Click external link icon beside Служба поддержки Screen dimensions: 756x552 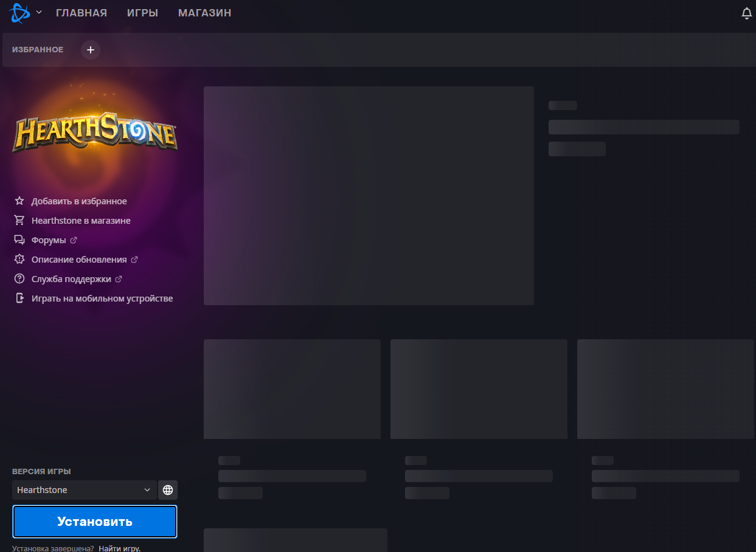coord(119,279)
